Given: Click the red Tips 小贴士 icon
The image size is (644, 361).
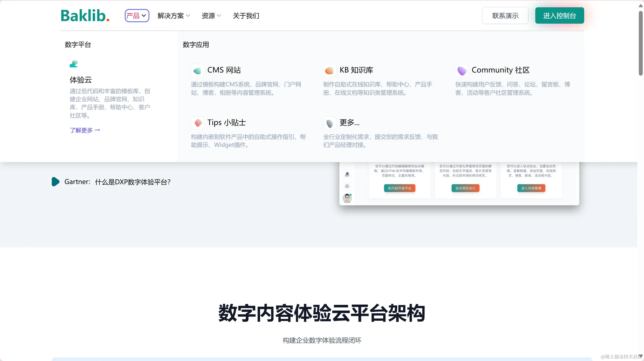Looking at the screenshot, I should [x=197, y=123].
